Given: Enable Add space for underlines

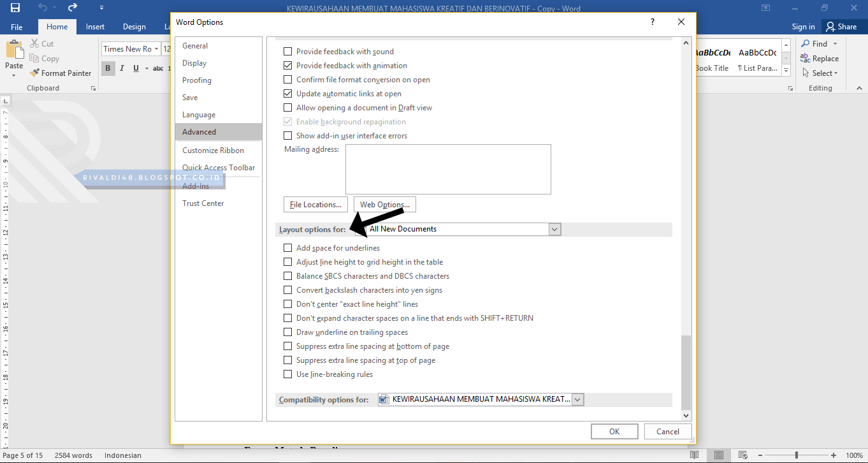Looking at the screenshot, I should [x=287, y=247].
